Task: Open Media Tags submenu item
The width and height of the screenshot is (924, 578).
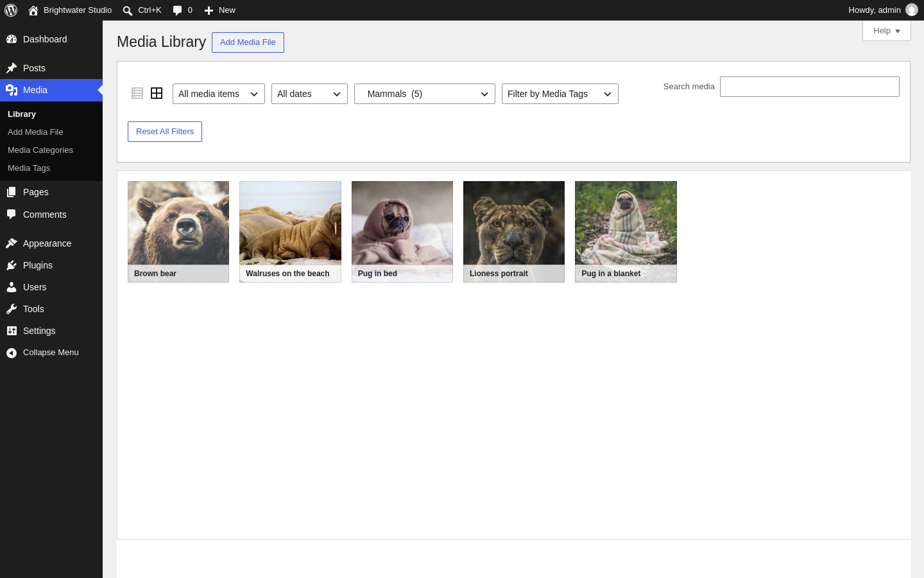Action: 29,168
